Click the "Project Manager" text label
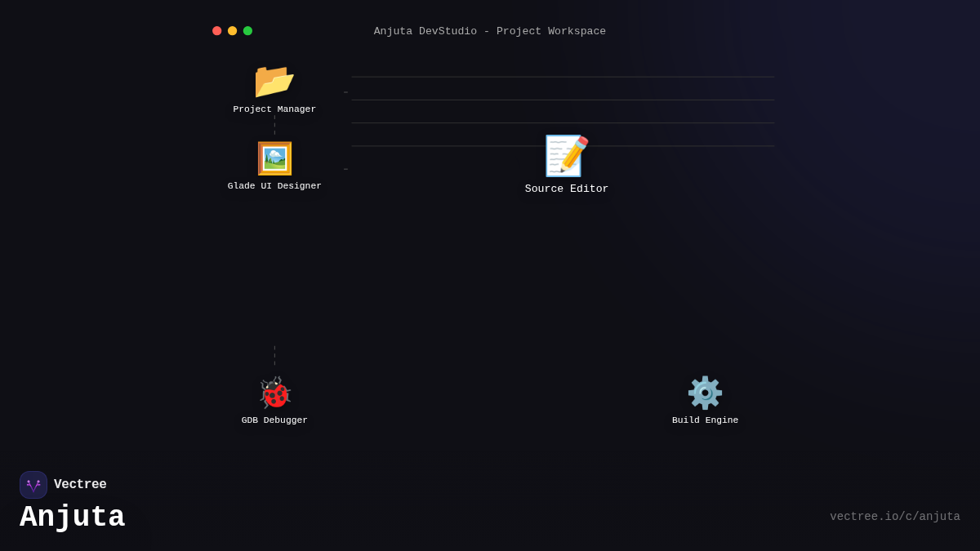The height and width of the screenshot is (551, 980). pyautogui.click(x=274, y=109)
